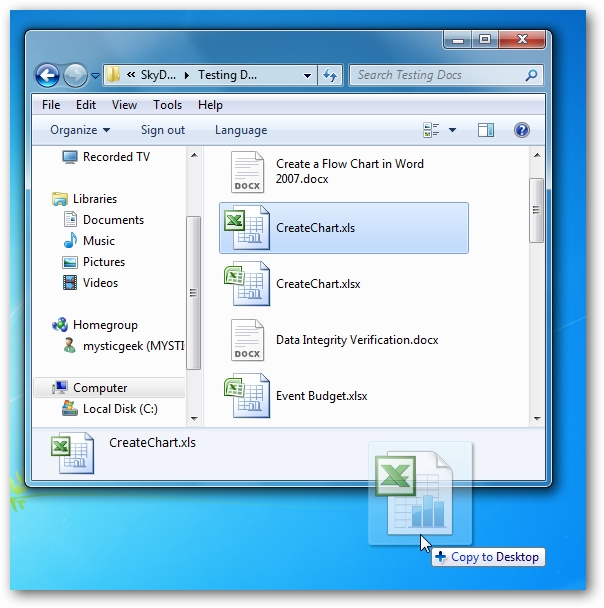This screenshot has width=604, height=608.
Task: Toggle the preview pane button
Action: click(486, 130)
